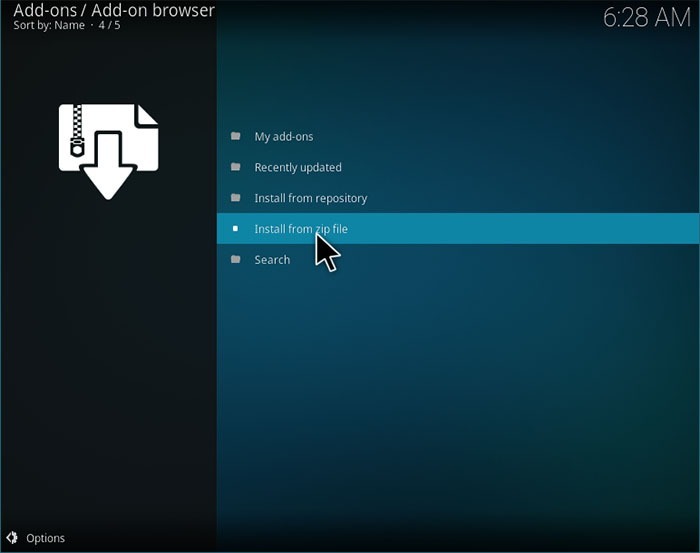Open My add-ons

coord(283,136)
